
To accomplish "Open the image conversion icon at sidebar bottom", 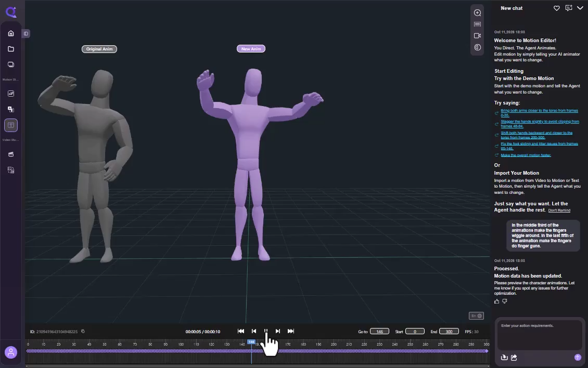I will 11,170.
